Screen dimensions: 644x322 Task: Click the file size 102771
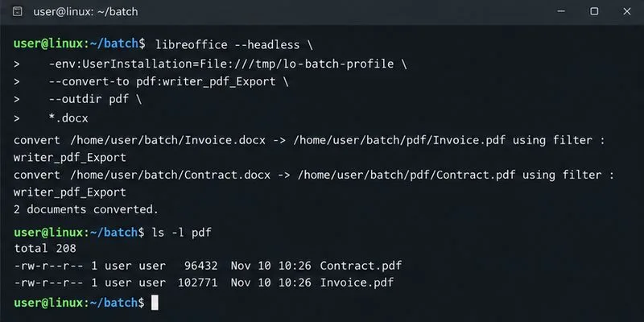point(198,283)
